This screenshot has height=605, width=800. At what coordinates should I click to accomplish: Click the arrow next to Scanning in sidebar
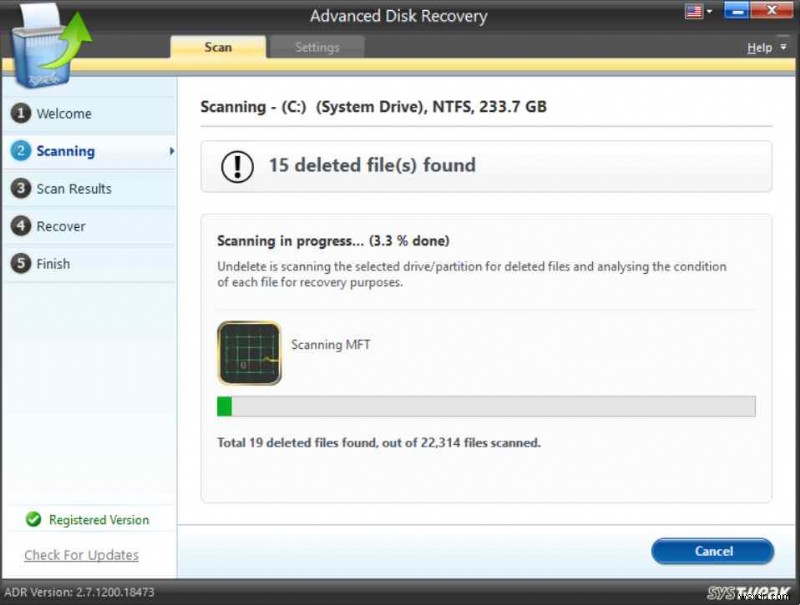pyautogui.click(x=172, y=150)
